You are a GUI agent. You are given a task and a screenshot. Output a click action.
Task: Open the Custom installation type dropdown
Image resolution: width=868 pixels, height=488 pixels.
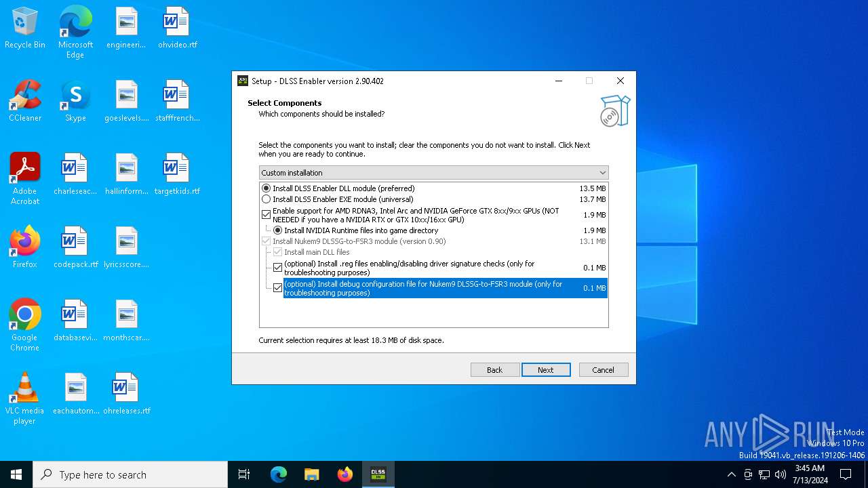tap(433, 173)
